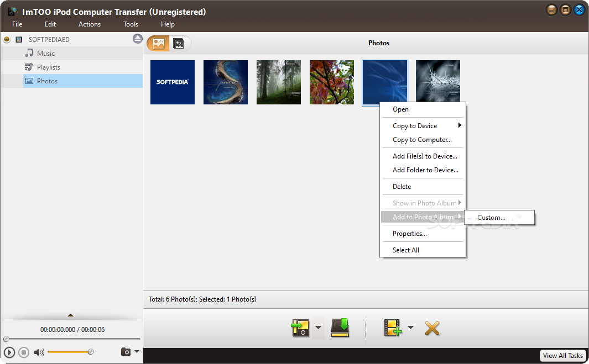Open the Tools menu
The width and height of the screenshot is (589, 364).
point(131,24)
